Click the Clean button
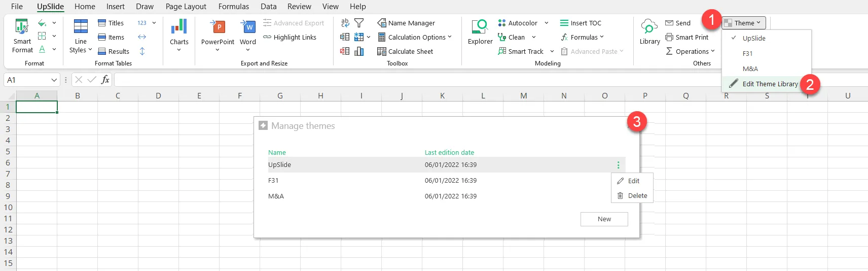The image size is (868, 271). 511,37
